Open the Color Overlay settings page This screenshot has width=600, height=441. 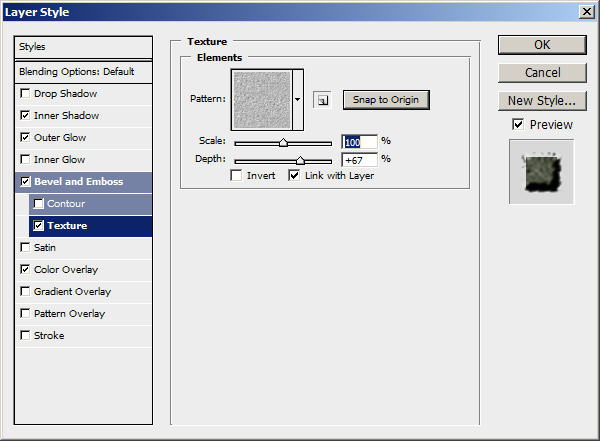[x=66, y=270]
